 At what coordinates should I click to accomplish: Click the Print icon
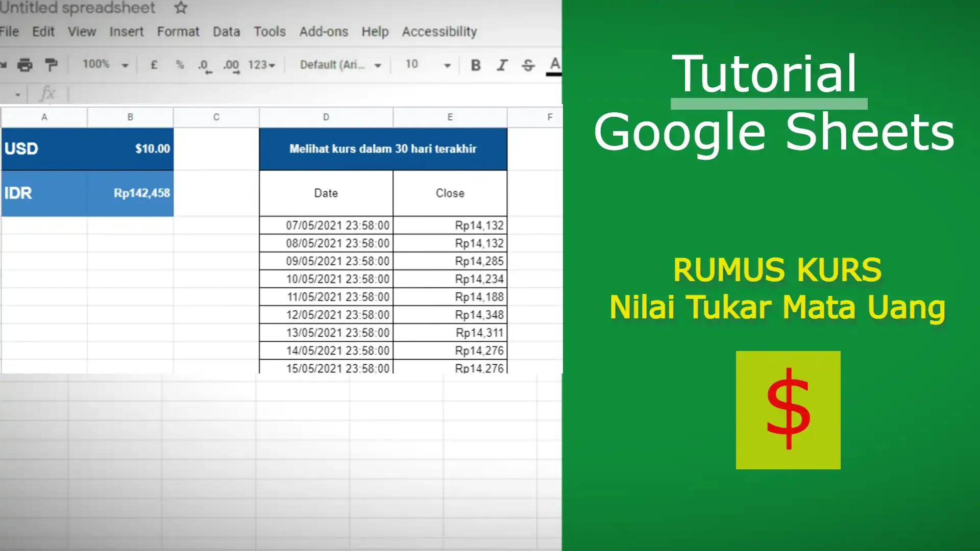tap(24, 65)
